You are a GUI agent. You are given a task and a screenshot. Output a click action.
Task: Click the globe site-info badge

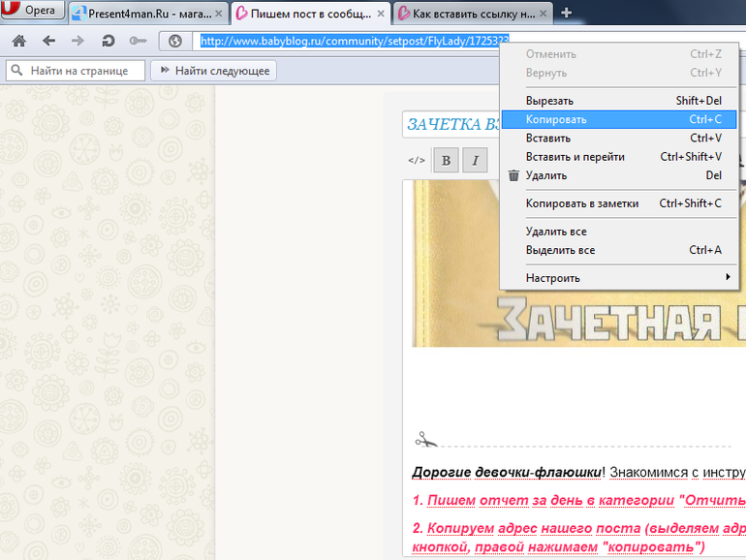pyautogui.click(x=175, y=41)
